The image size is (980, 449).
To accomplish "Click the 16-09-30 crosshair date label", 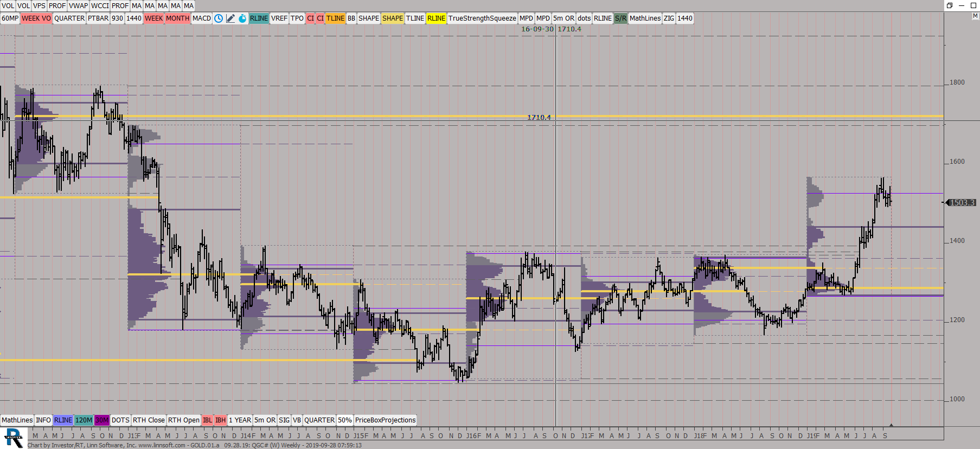I will tap(537, 29).
